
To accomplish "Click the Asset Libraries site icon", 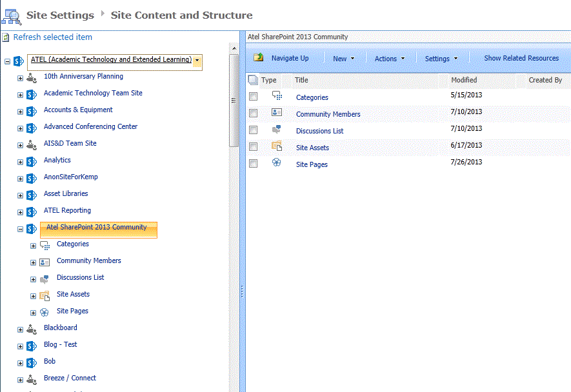I will click(x=32, y=195).
